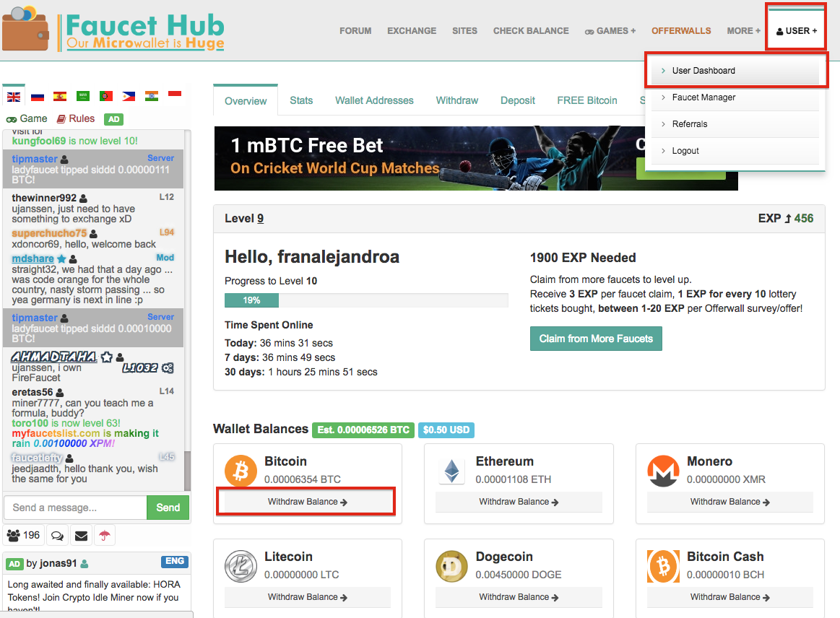Viewport: 840px width, 618px height.
Task: Click the Bitcoin Cash coin icon
Action: pyautogui.click(x=663, y=567)
